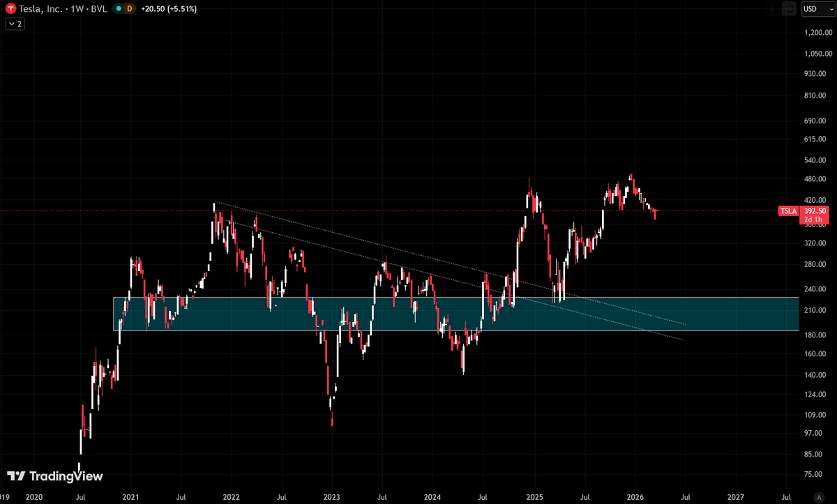Click the 2020 label on time axis

(33, 498)
